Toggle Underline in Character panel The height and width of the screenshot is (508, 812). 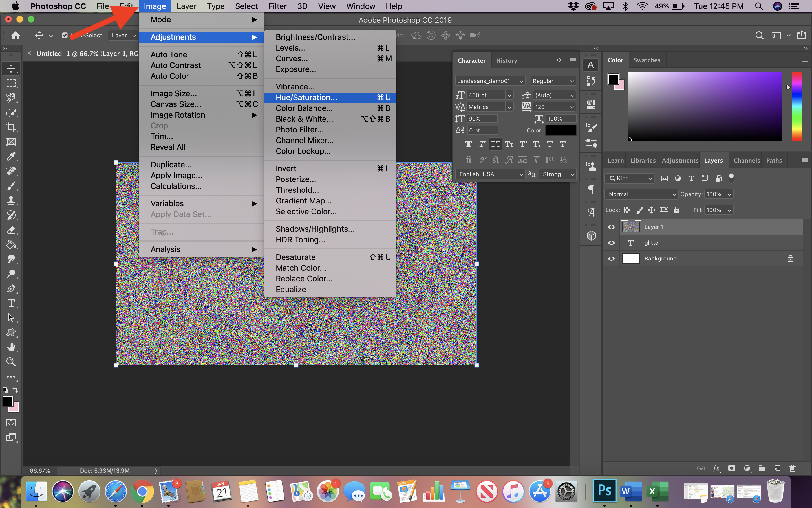point(550,144)
